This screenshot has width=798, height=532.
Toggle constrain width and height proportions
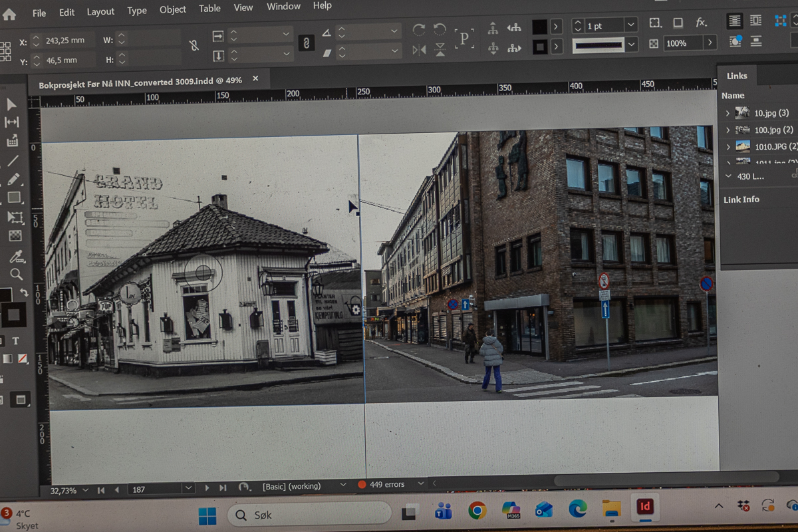(194, 46)
